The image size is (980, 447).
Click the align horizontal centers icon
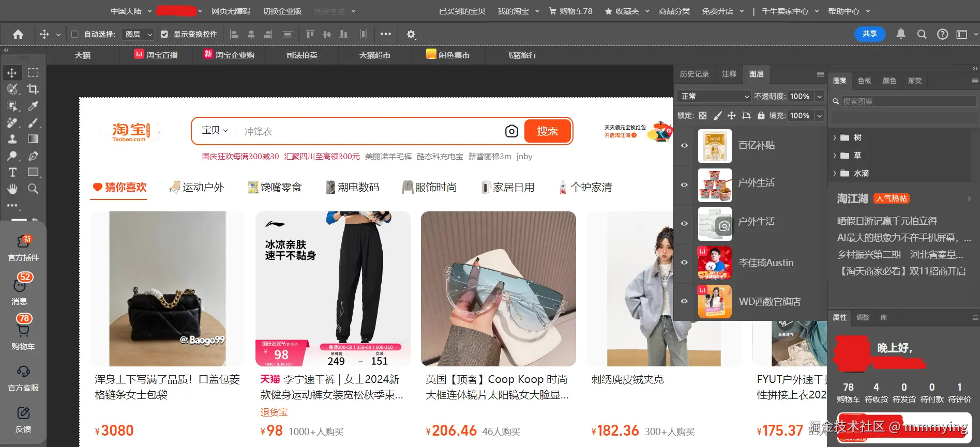(x=251, y=34)
